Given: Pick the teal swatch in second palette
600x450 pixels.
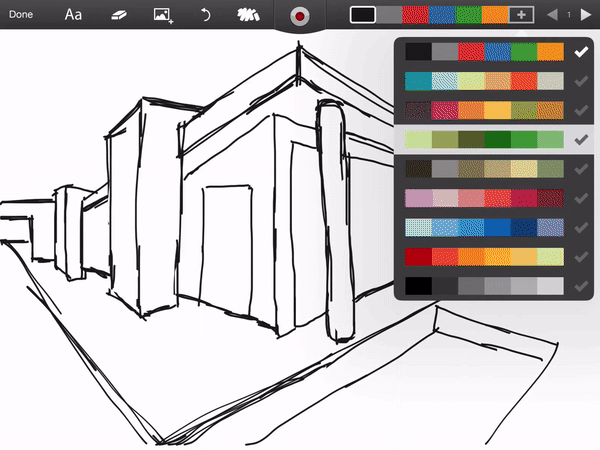Looking at the screenshot, I should click(418, 81).
